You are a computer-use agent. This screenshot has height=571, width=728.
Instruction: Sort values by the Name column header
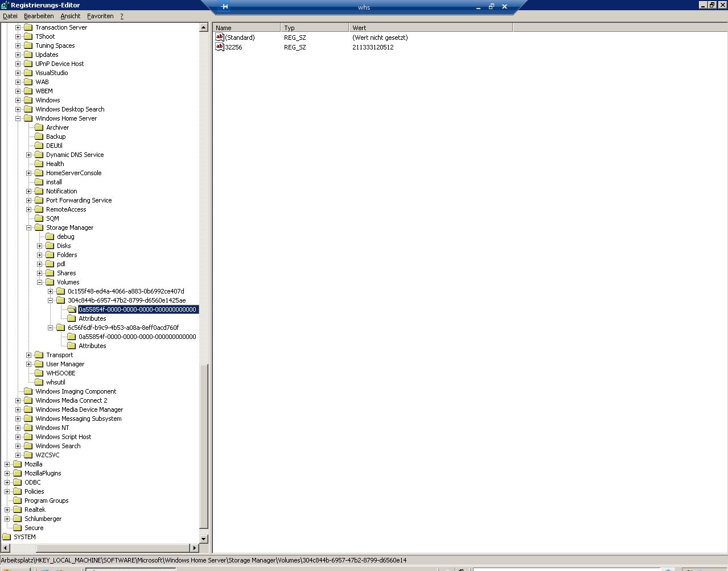pyautogui.click(x=247, y=27)
